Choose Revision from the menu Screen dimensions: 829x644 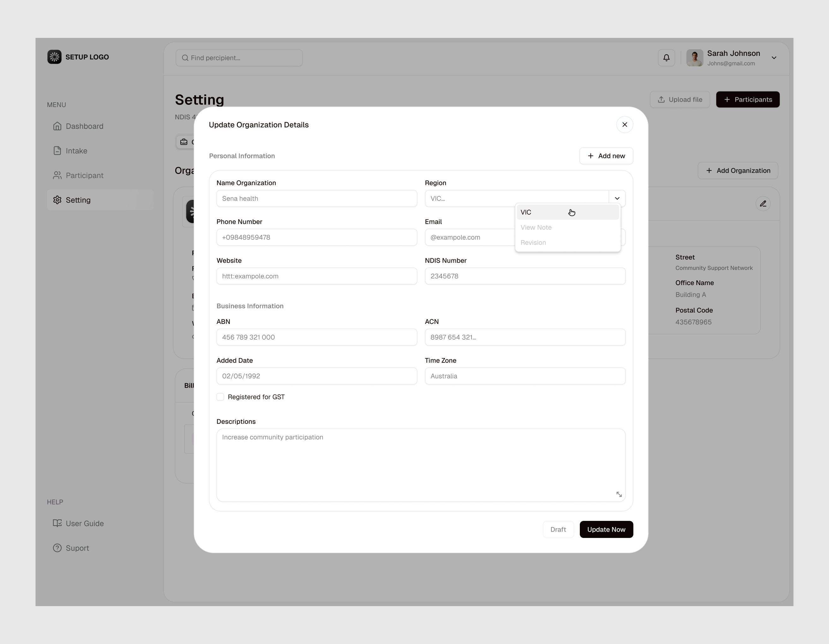pyautogui.click(x=533, y=242)
